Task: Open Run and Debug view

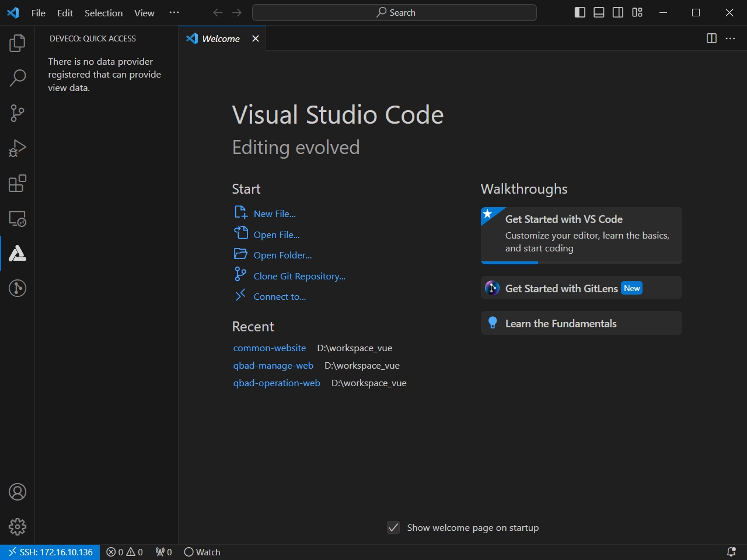Action: [x=18, y=148]
